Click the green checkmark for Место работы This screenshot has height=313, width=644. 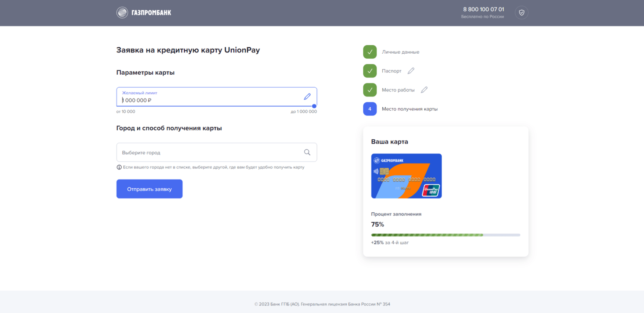point(370,90)
